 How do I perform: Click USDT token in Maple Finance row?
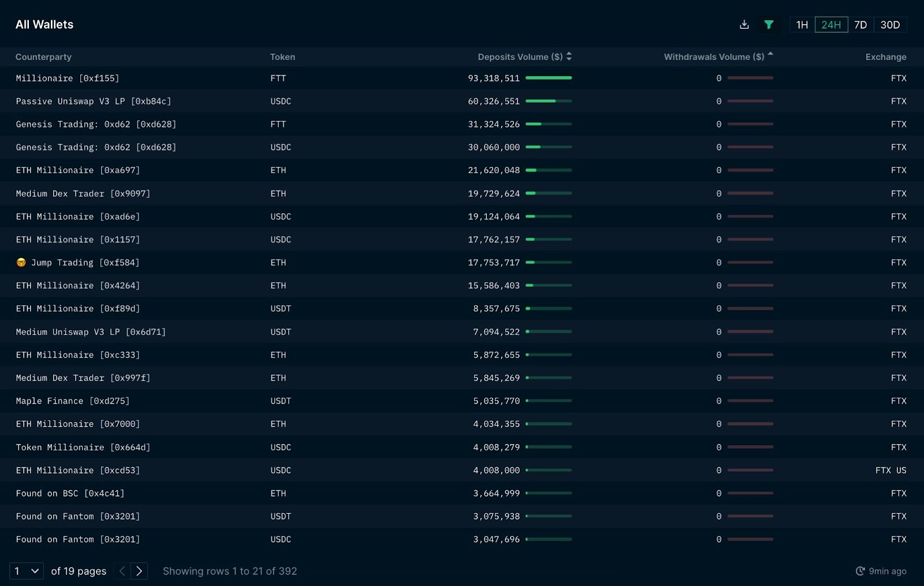(281, 401)
